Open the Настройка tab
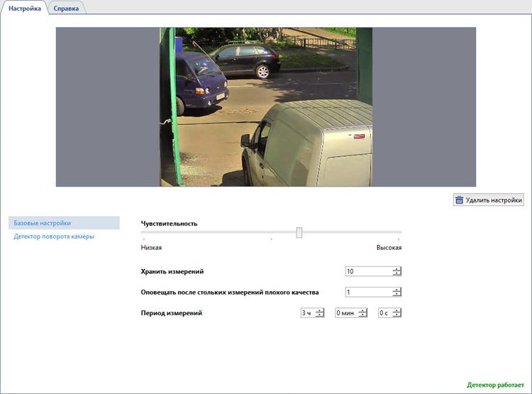This screenshot has height=394, width=532. click(x=25, y=9)
